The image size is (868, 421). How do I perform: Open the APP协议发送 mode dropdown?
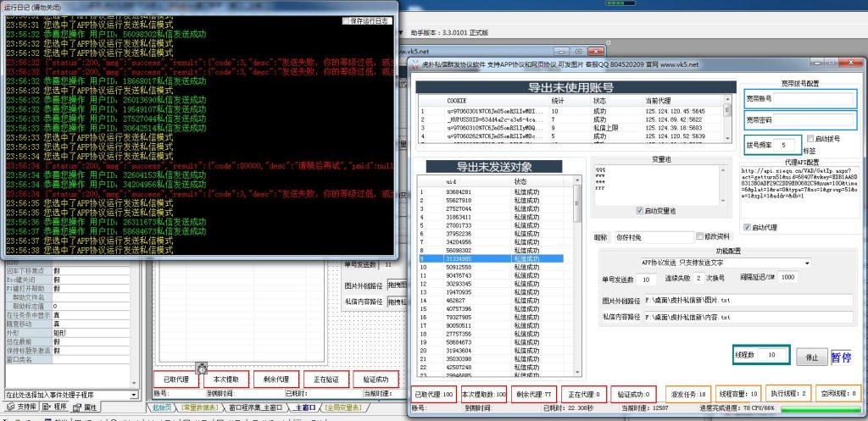pyautogui.click(x=807, y=263)
